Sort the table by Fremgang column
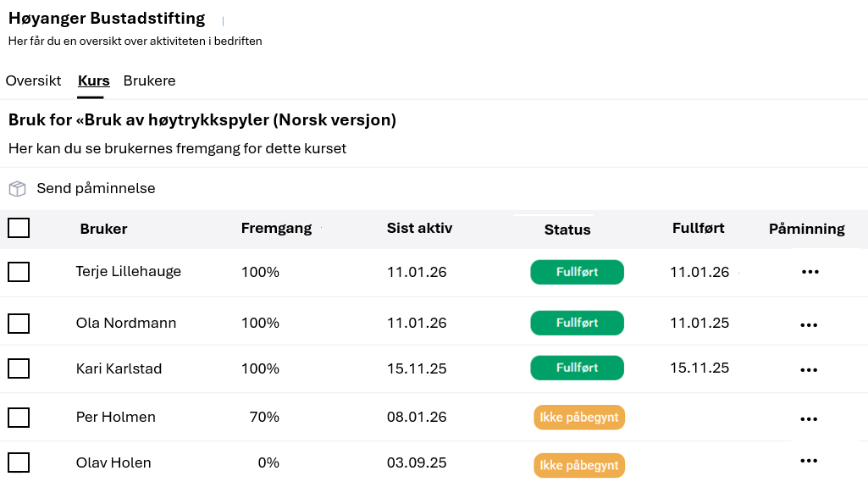Viewport: 868px width, 504px height. coord(276,229)
